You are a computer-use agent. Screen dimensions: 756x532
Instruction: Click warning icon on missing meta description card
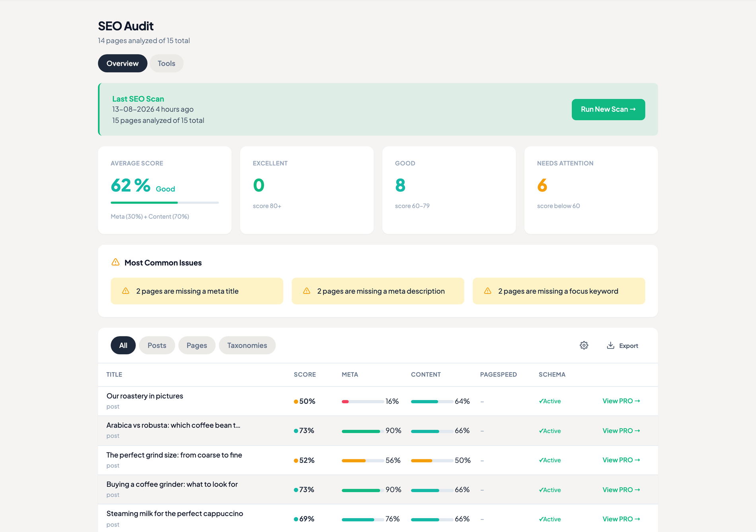[x=307, y=291]
